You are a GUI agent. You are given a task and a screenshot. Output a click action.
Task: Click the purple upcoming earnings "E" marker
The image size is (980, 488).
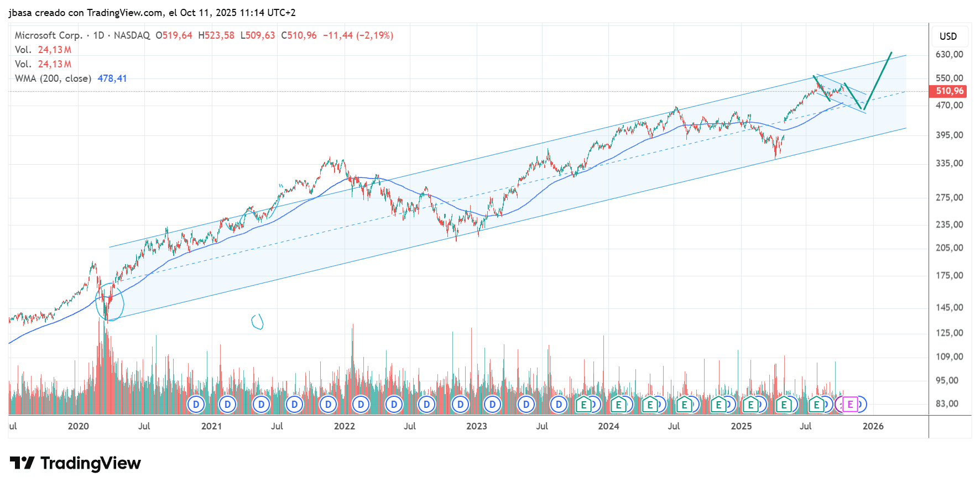850,405
